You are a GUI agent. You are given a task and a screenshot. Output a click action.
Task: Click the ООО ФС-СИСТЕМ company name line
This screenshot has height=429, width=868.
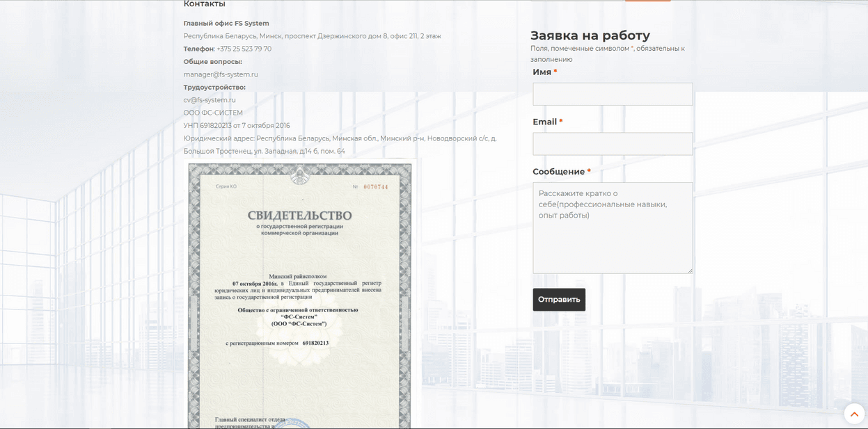pyautogui.click(x=213, y=113)
